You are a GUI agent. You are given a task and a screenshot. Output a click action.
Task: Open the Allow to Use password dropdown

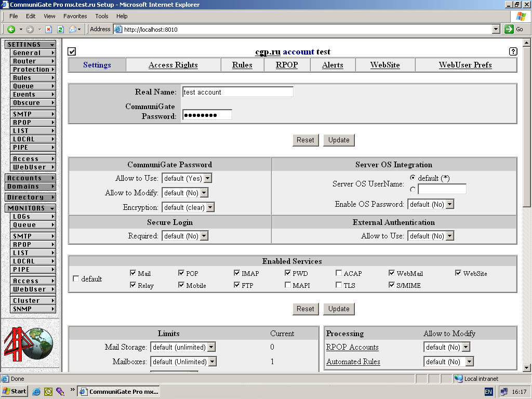tap(187, 178)
